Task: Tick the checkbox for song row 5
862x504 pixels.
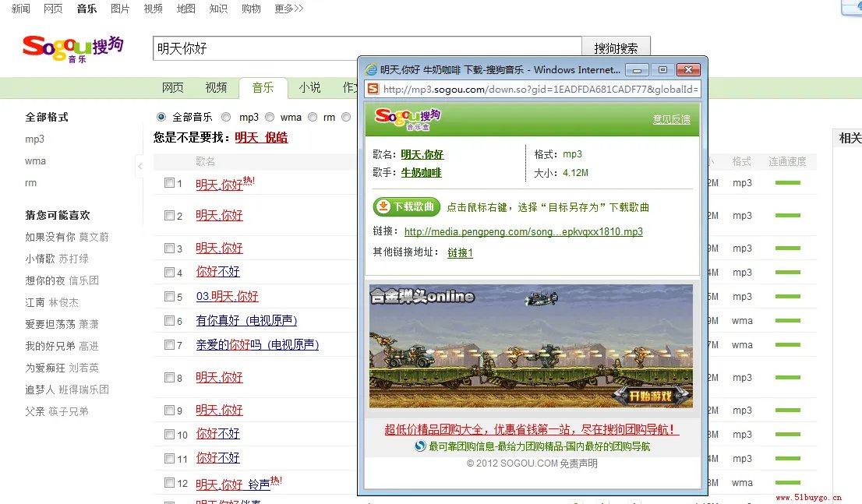Action: pos(169,297)
